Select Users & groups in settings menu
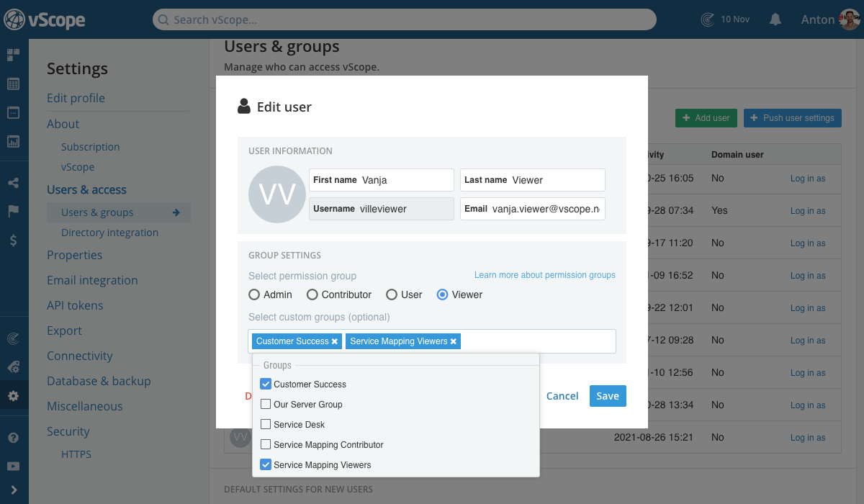 [119, 212]
